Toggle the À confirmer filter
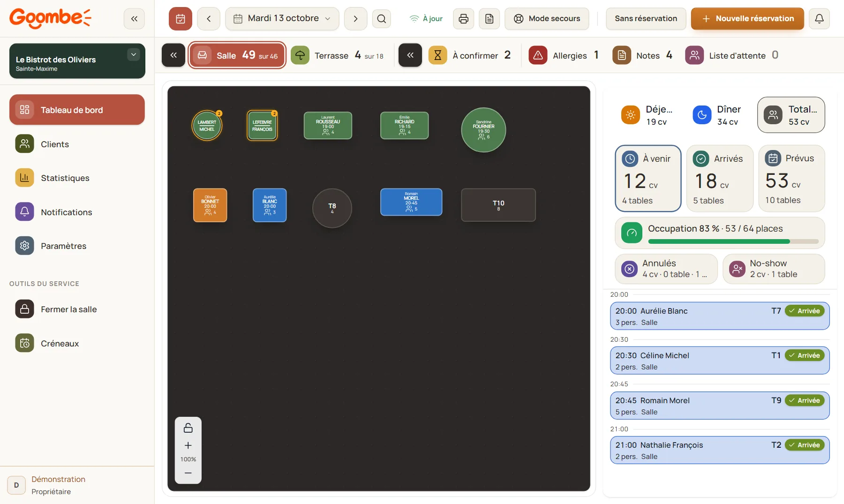Screen dimensions: 844x504 (x=470, y=55)
